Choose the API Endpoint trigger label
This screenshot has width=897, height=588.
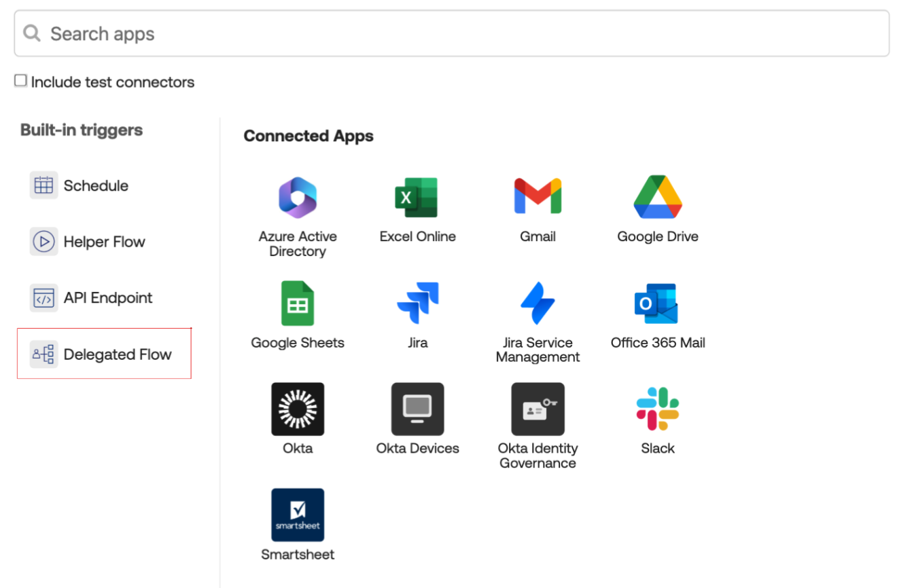click(108, 298)
